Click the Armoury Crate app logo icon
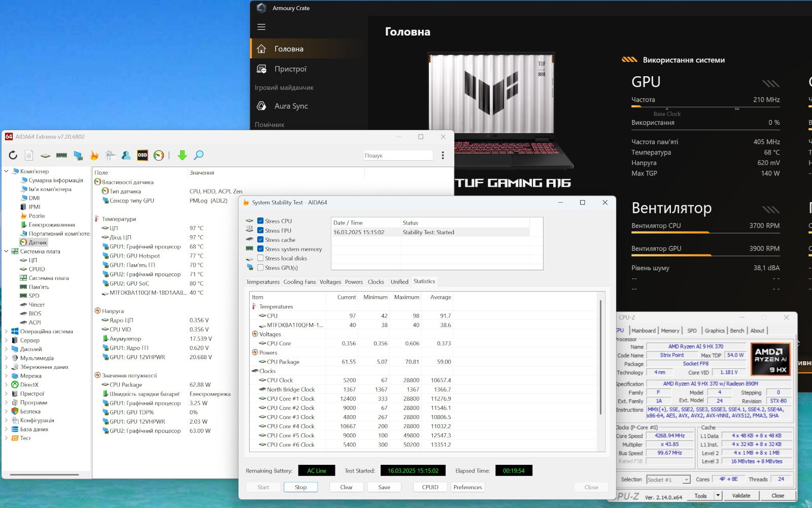The height and width of the screenshot is (508, 812). coord(261,8)
